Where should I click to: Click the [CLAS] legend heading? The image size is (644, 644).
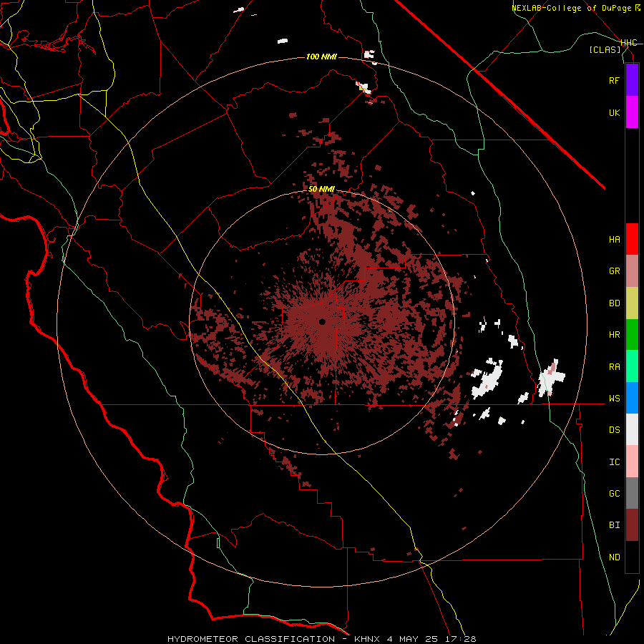pyautogui.click(x=605, y=50)
